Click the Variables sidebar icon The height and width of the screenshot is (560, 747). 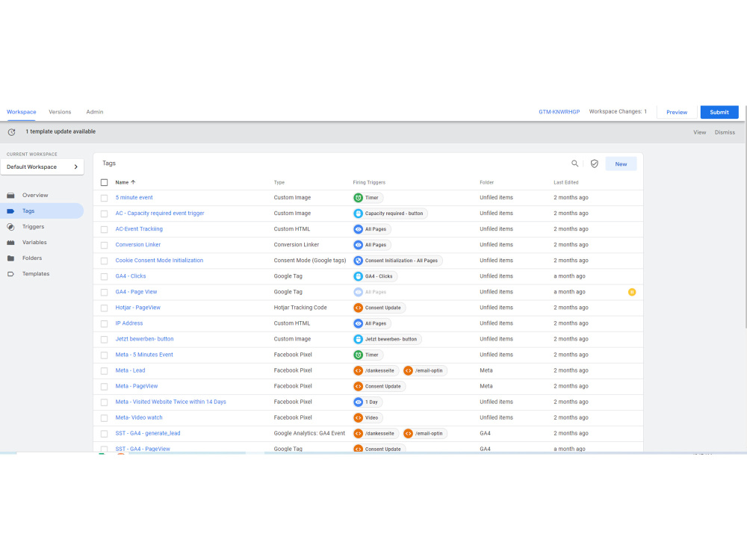pyautogui.click(x=10, y=243)
